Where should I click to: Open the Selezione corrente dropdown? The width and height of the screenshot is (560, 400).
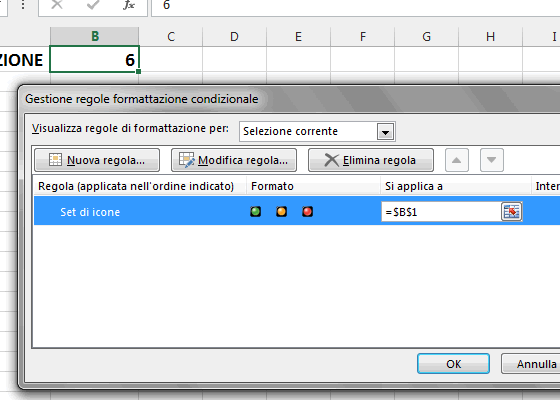point(385,132)
